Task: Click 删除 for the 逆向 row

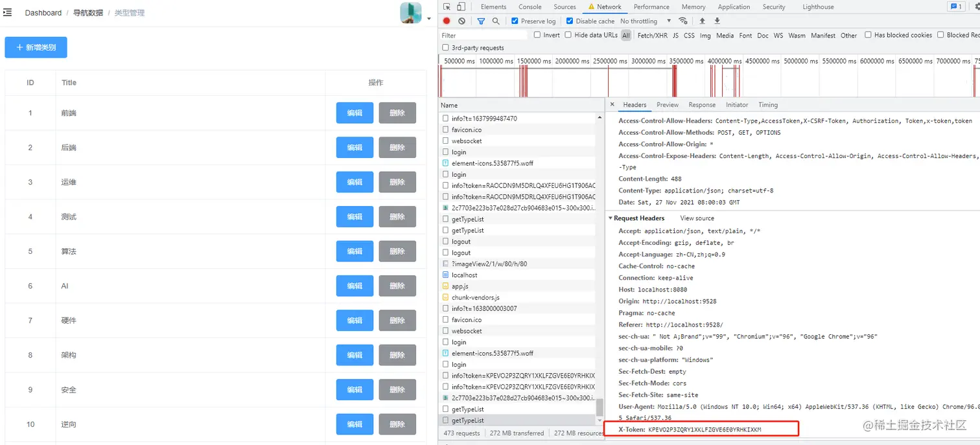Action: (x=397, y=424)
